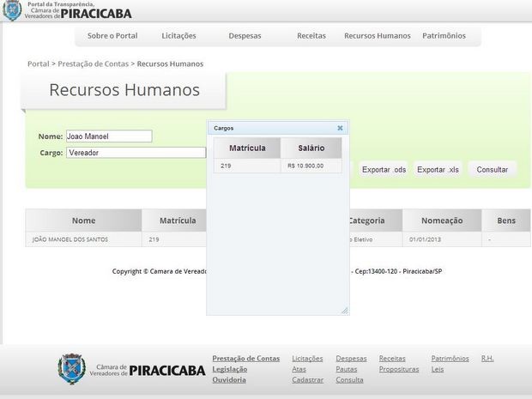Open Recursos Humanos navigation item
Screen dimensions: 532x399
point(377,36)
